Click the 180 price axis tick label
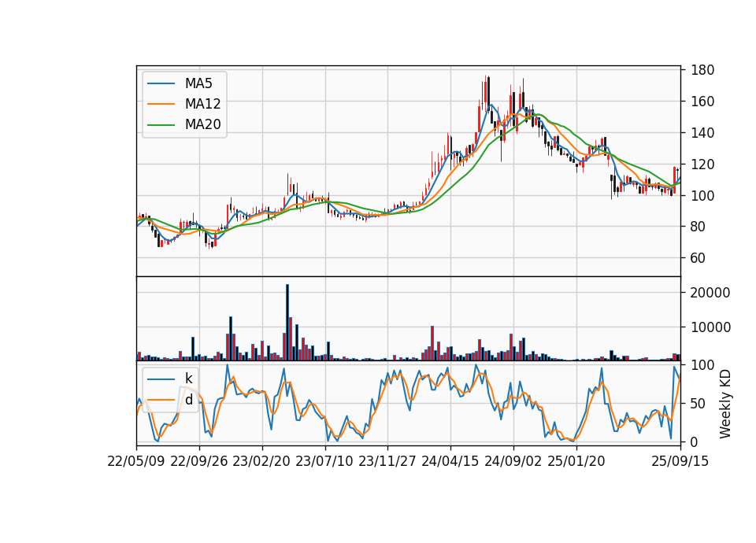 pyautogui.click(x=702, y=70)
